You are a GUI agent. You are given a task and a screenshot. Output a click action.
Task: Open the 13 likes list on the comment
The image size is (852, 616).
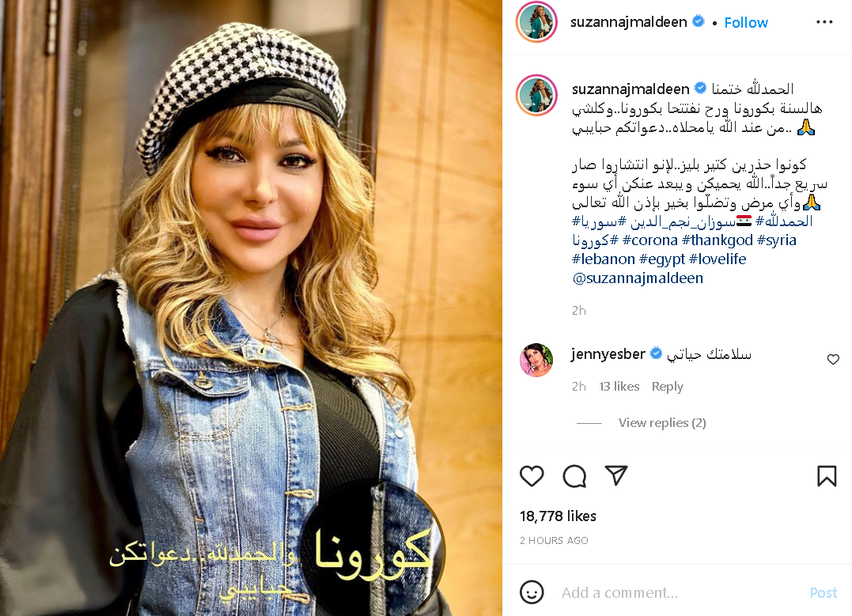coord(619,386)
